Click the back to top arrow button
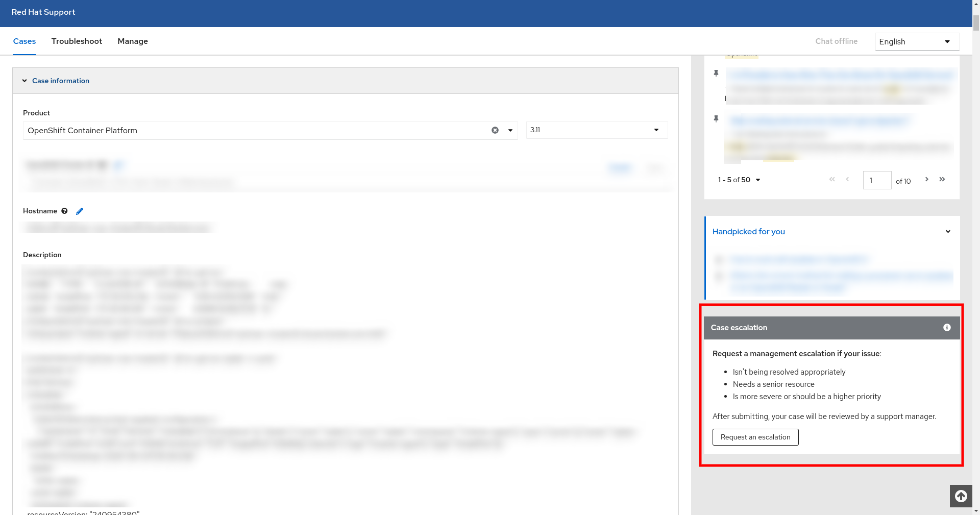980x515 pixels. coord(961,496)
